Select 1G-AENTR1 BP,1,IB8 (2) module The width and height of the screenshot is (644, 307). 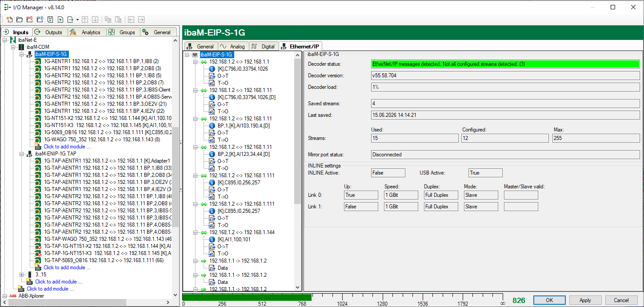[101, 61]
